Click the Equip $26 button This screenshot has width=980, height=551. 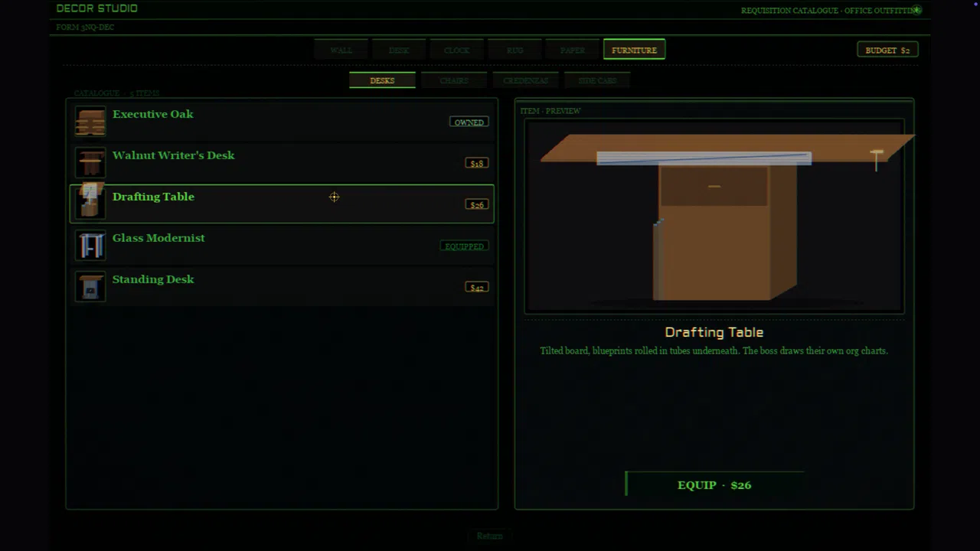(x=714, y=484)
